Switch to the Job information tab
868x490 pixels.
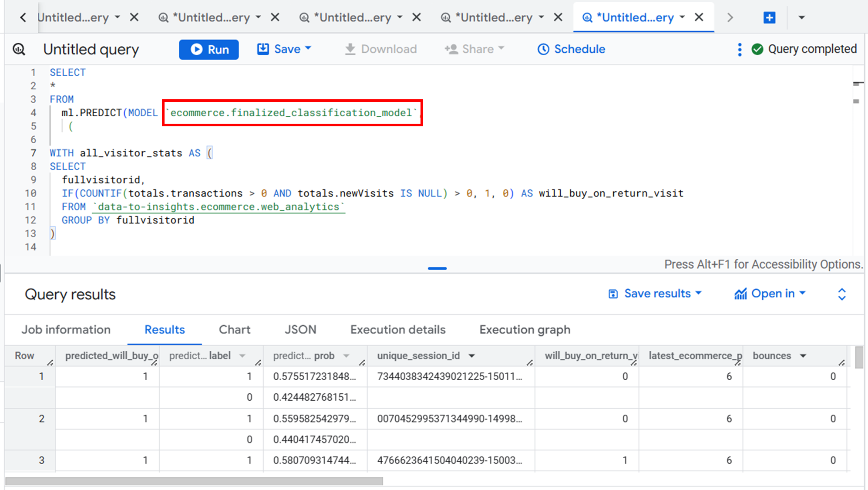coord(66,330)
